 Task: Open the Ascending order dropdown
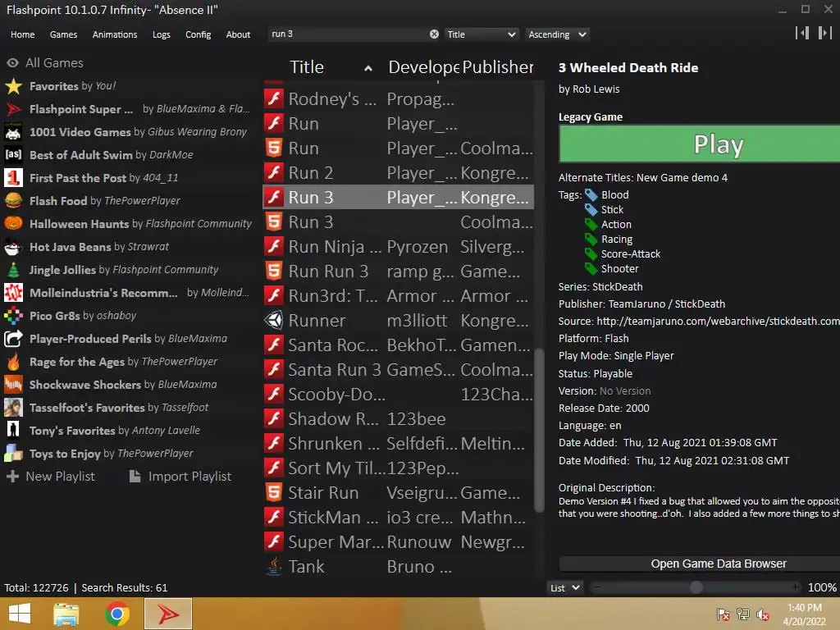557,34
